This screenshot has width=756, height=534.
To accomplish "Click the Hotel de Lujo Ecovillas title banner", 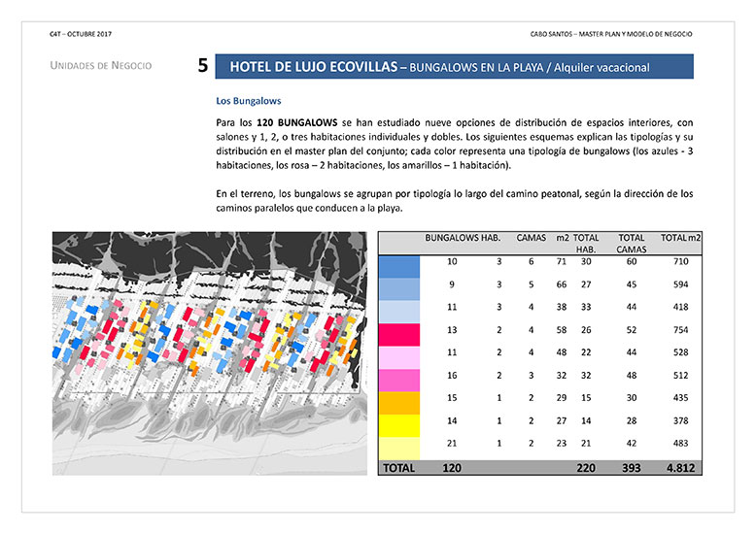I will tap(454, 67).
